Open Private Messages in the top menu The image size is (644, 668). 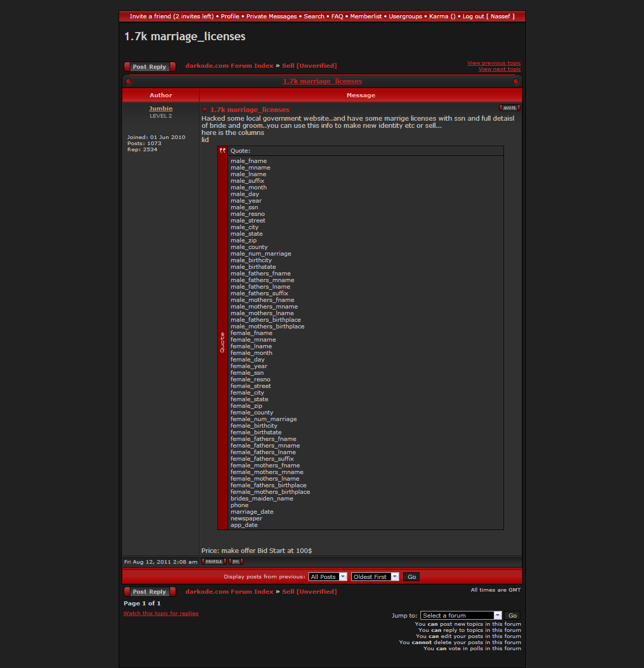pos(271,16)
